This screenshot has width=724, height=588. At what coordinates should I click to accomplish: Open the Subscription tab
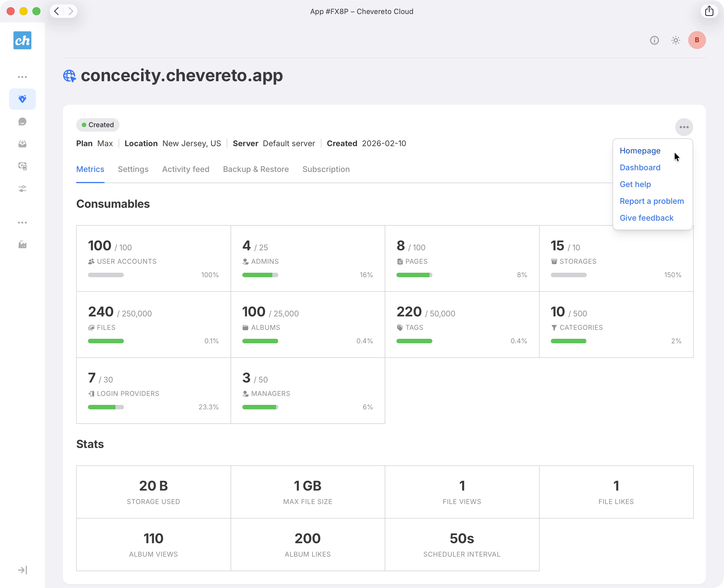[x=326, y=169]
